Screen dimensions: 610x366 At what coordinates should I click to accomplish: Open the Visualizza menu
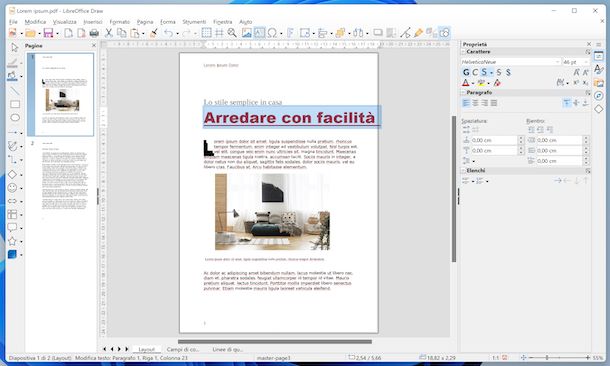pyautogui.click(x=65, y=22)
